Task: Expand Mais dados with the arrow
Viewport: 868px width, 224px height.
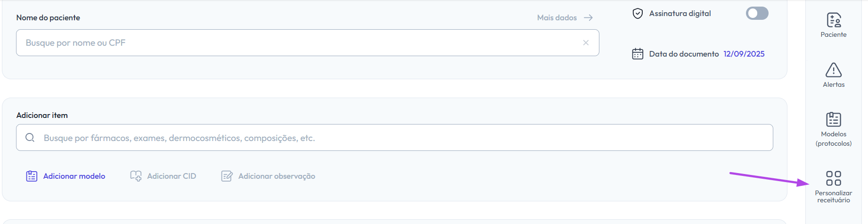Action: pos(588,17)
